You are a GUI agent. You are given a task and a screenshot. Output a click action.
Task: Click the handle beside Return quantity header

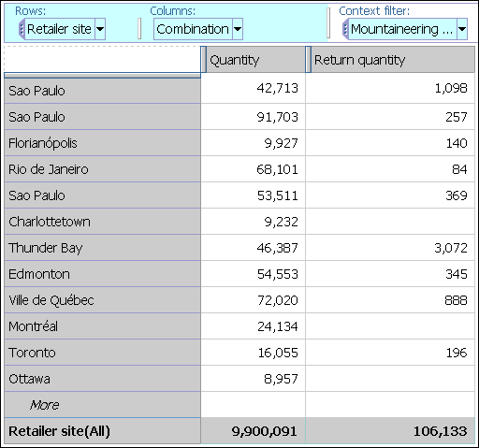click(x=308, y=60)
